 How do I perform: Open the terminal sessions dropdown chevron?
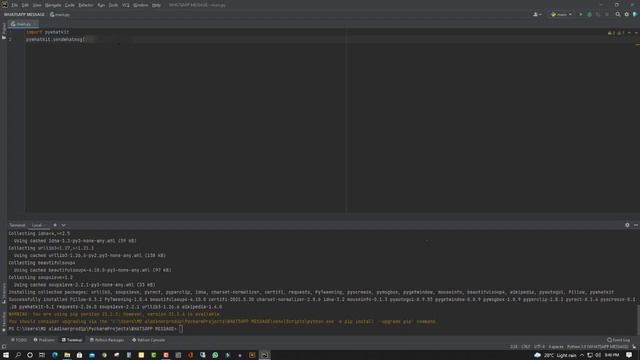click(63, 225)
